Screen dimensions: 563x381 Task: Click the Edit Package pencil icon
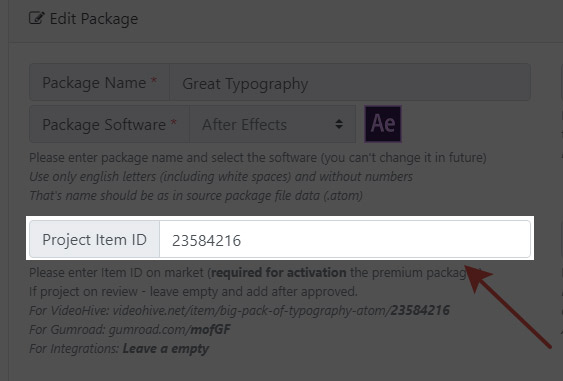point(37,18)
